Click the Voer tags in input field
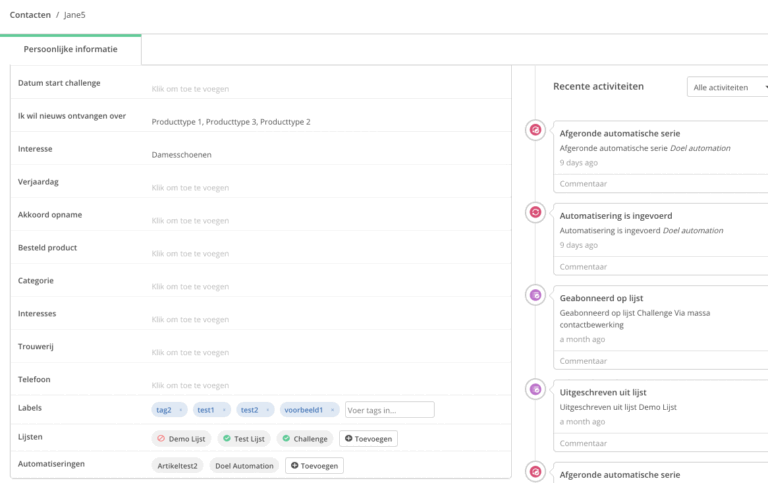The height and width of the screenshot is (483, 768). click(x=389, y=410)
